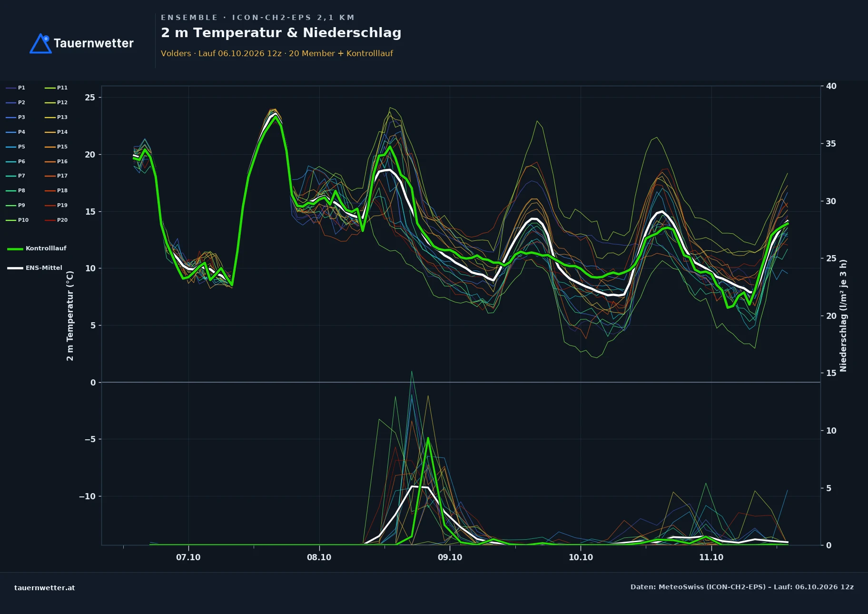Screen dimensions: 868x614
Task: Select the P3 legend entry
Action: (x=16, y=117)
